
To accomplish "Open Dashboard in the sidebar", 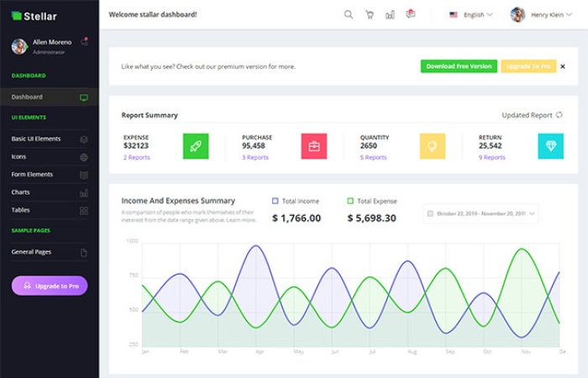I will pos(49,97).
